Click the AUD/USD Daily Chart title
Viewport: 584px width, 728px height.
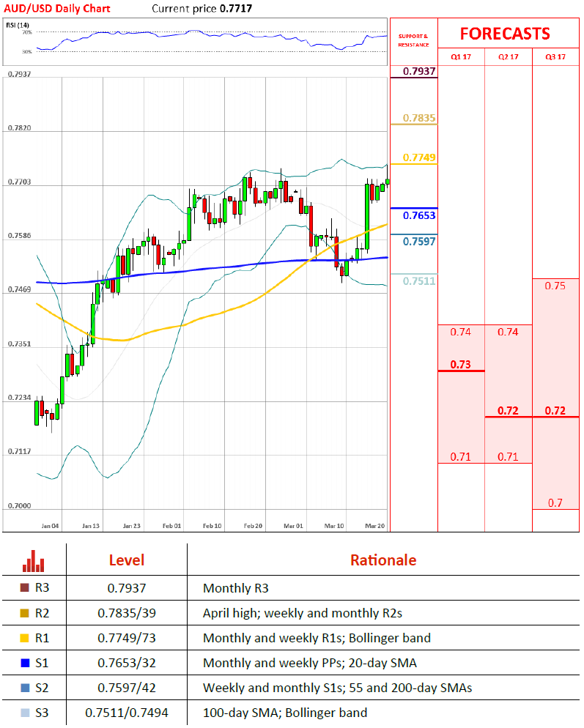coord(57,8)
